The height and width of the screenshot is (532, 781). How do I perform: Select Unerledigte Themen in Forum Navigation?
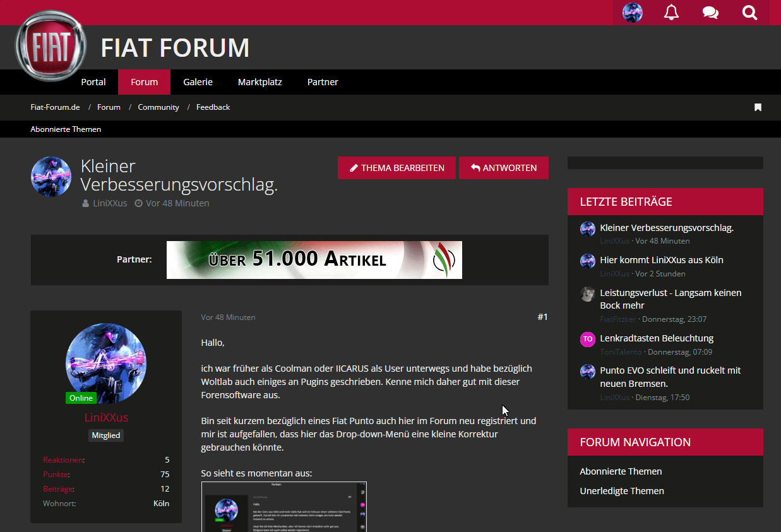coord(621,491)
